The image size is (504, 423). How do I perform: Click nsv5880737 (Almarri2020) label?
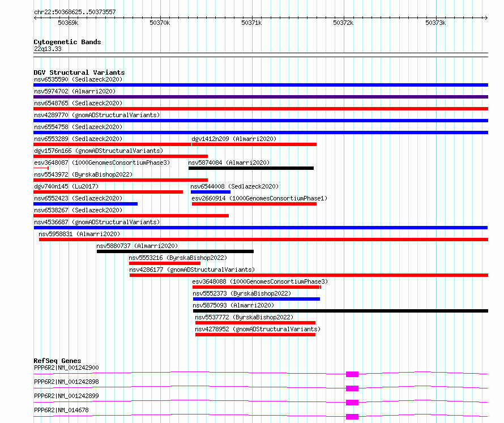(x=137, y=246)
